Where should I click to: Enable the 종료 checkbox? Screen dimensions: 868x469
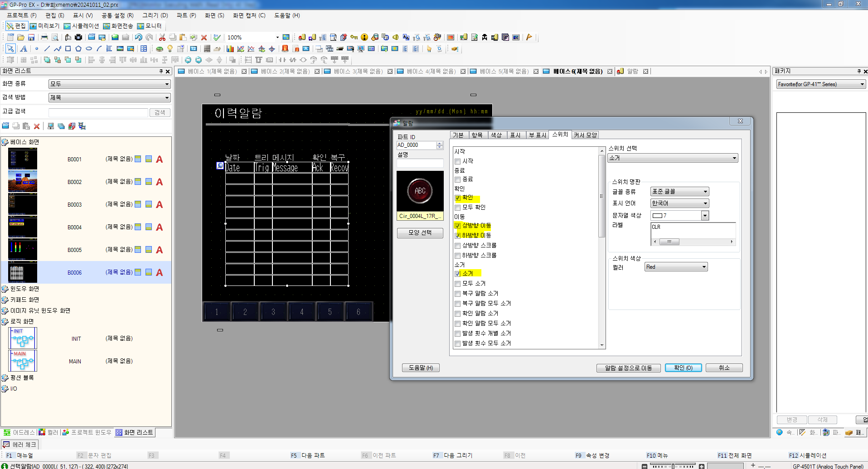(458, 179)
